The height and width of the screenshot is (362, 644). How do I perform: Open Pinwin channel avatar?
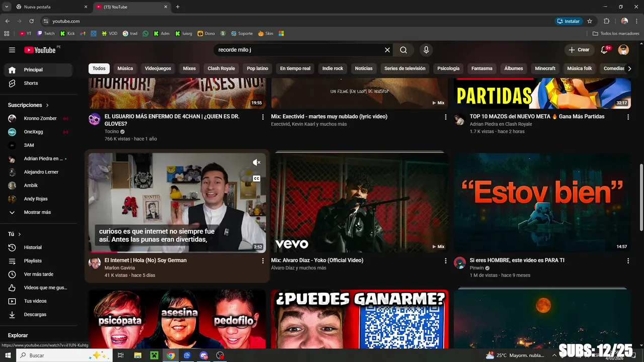(460, 263)
